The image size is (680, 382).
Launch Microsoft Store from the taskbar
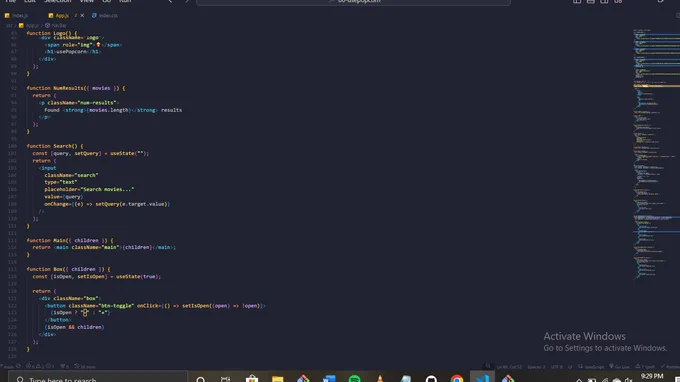252,379
